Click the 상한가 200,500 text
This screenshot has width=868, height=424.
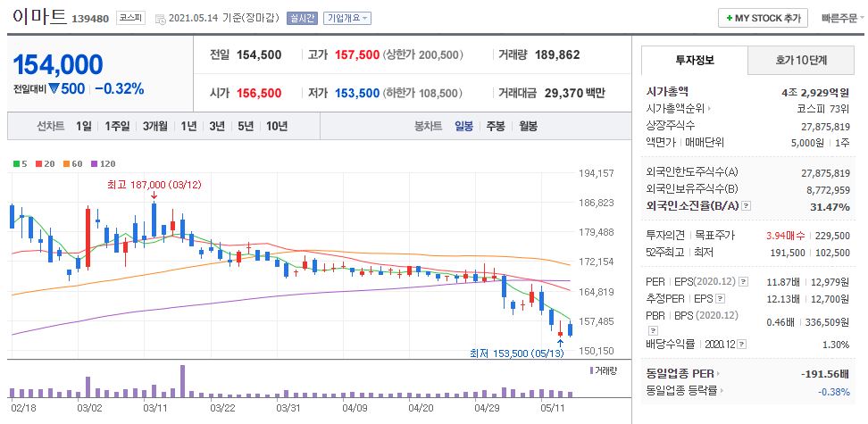423,54
